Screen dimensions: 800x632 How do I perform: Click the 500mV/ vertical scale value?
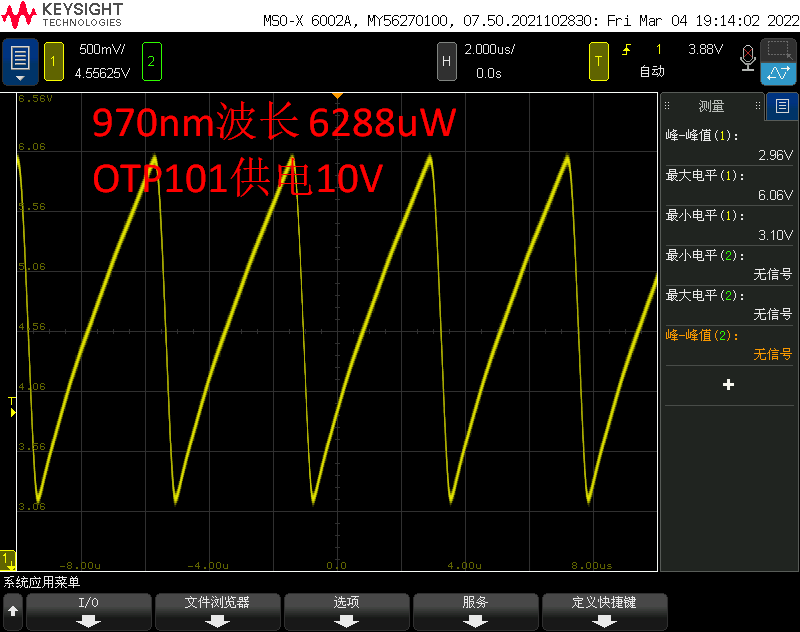coord(102,49)
